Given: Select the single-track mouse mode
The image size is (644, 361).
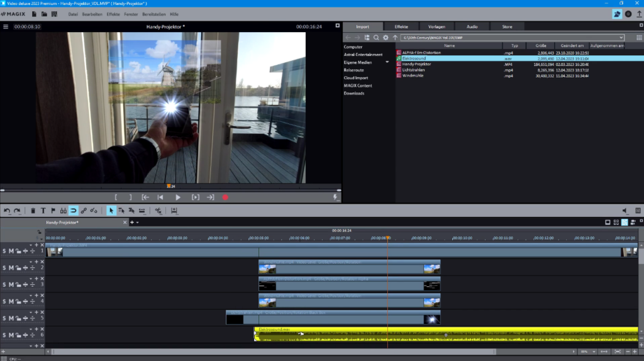Looking at the screenshot, I should [x=121, y=211].
